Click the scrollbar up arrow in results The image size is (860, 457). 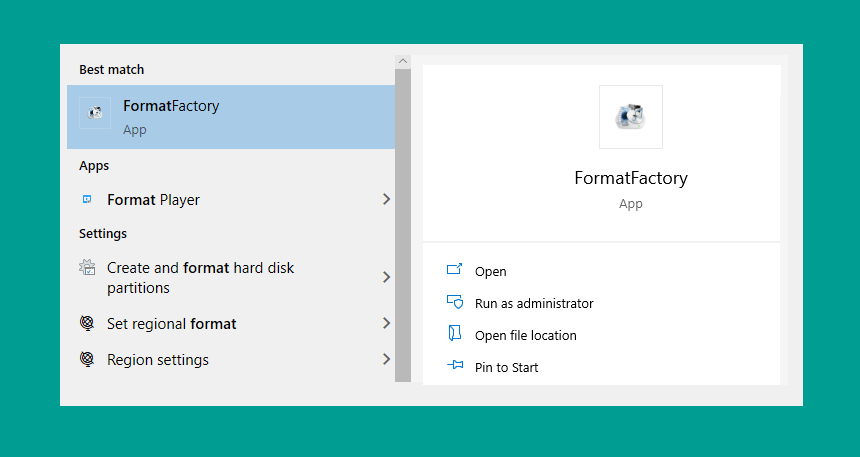[403, 61]
